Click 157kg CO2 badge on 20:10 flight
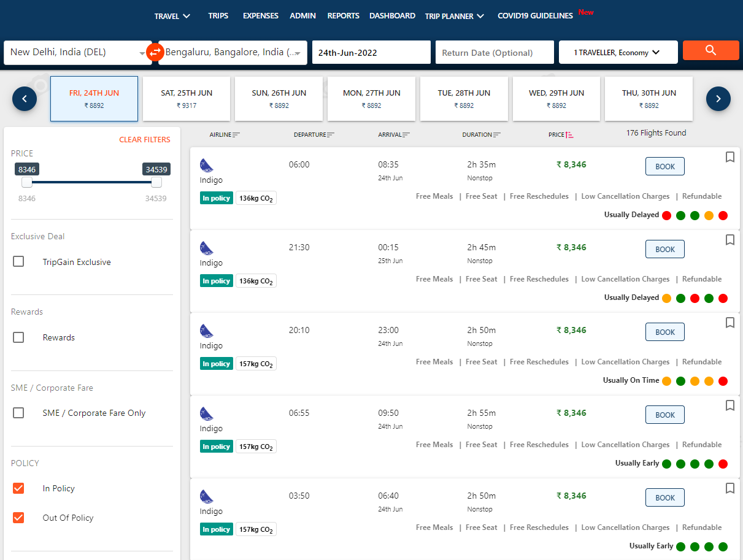Screen dimensions: 743x560 pos(256,364)
